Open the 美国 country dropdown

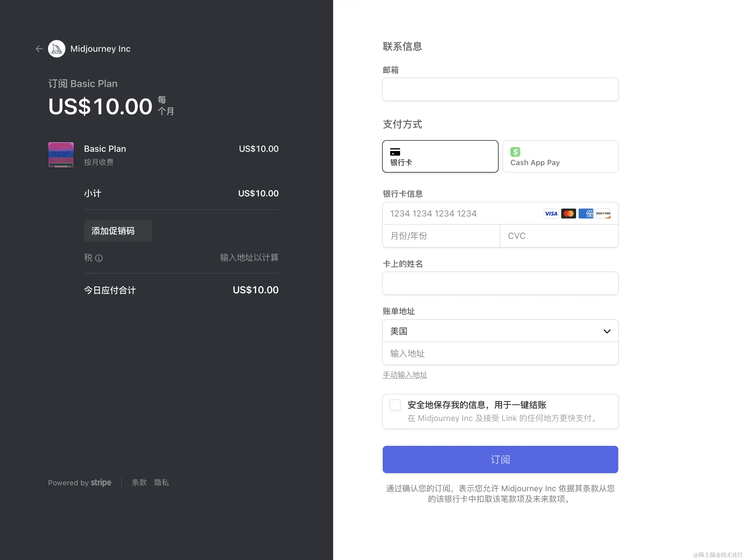coord(500,331)
